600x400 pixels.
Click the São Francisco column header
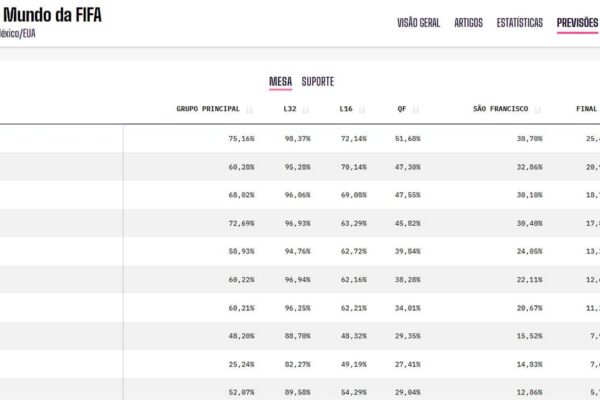coord(501,109)
